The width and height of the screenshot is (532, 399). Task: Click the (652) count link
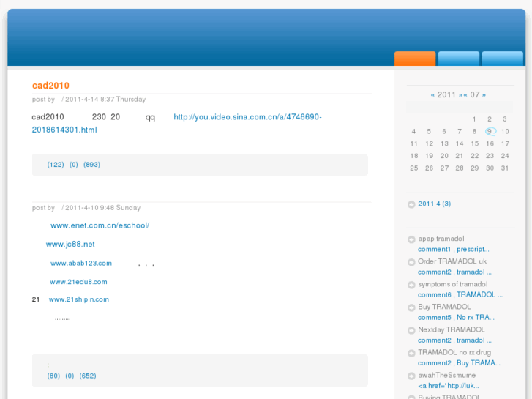pos(88,376)
